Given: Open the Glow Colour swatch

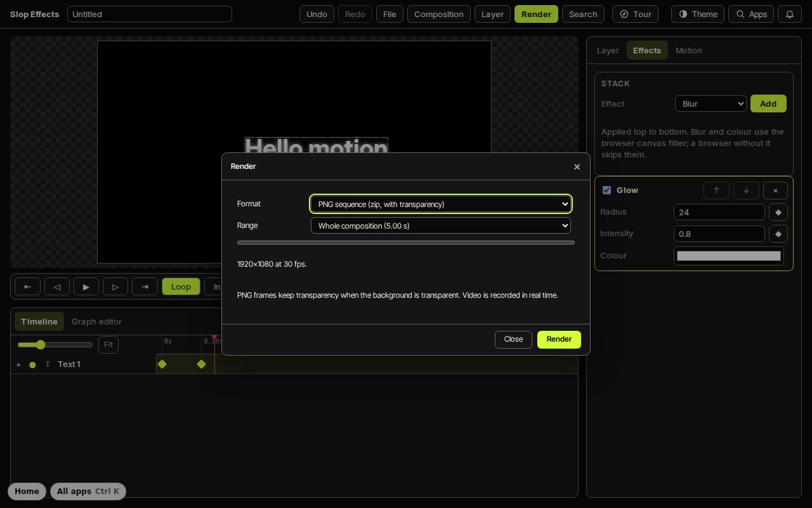Looking at the screenshot, I should pos(729,256).
